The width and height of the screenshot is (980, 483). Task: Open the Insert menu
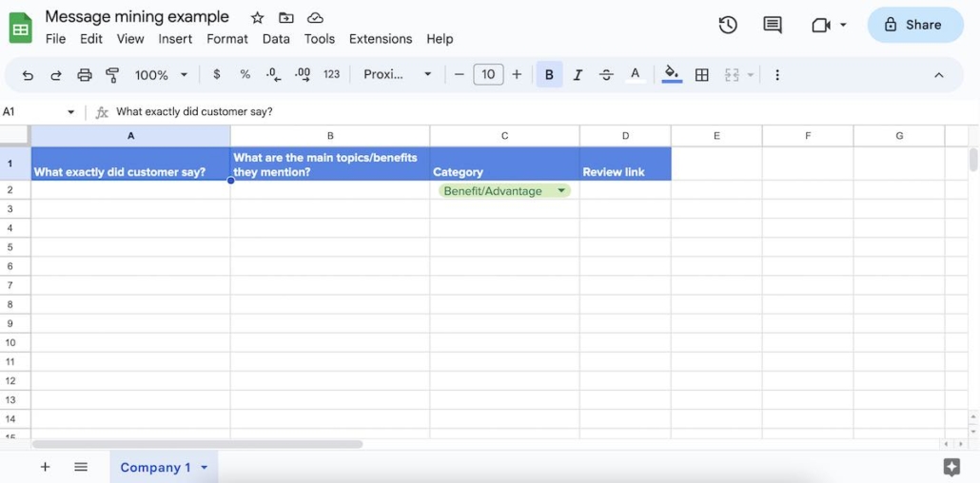[x=175, y=39]
